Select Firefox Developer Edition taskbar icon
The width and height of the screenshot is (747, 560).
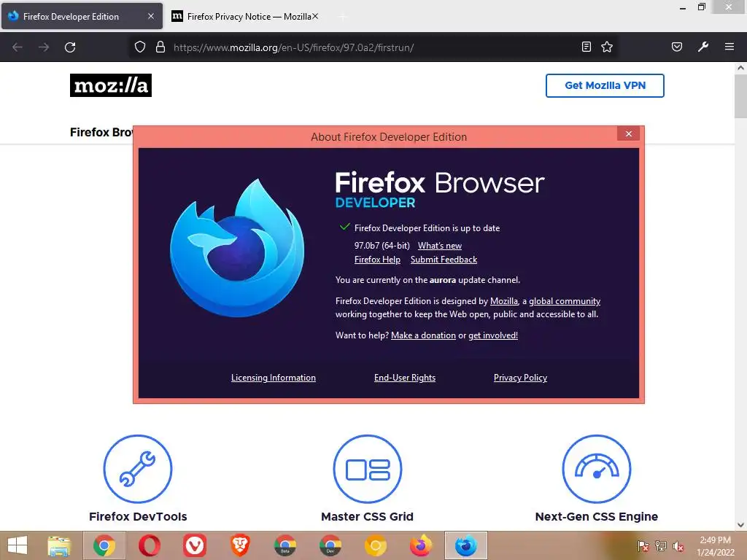[466, 545]
